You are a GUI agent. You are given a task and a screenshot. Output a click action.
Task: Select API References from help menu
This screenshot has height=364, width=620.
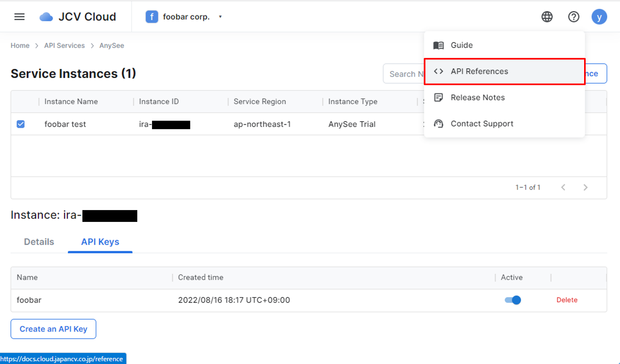point(479,71)
